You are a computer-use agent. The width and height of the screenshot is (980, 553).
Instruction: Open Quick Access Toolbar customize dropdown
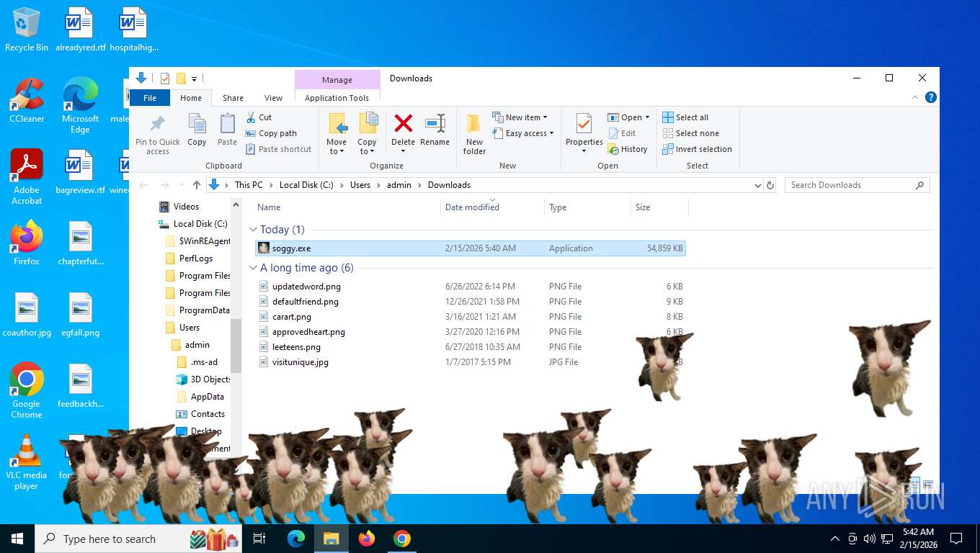click(195, 78)
